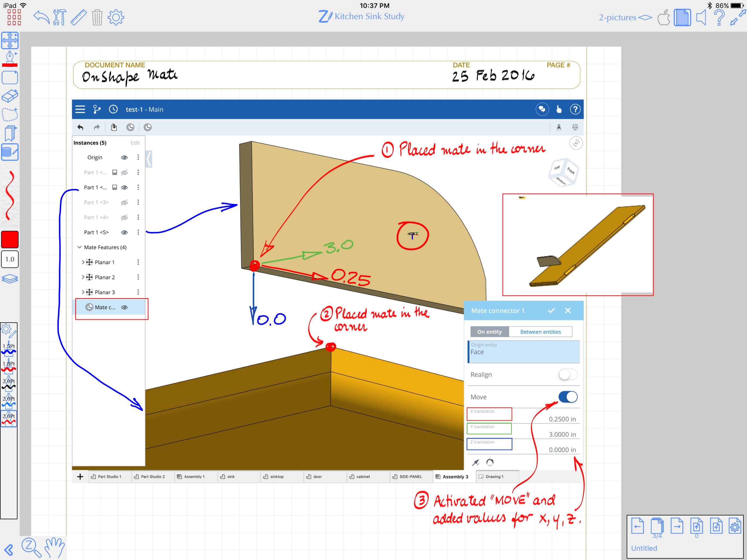Select the pen tool with red ink
Image resolution: width=747 pixels, height=560 pixels.
(10, 59)
